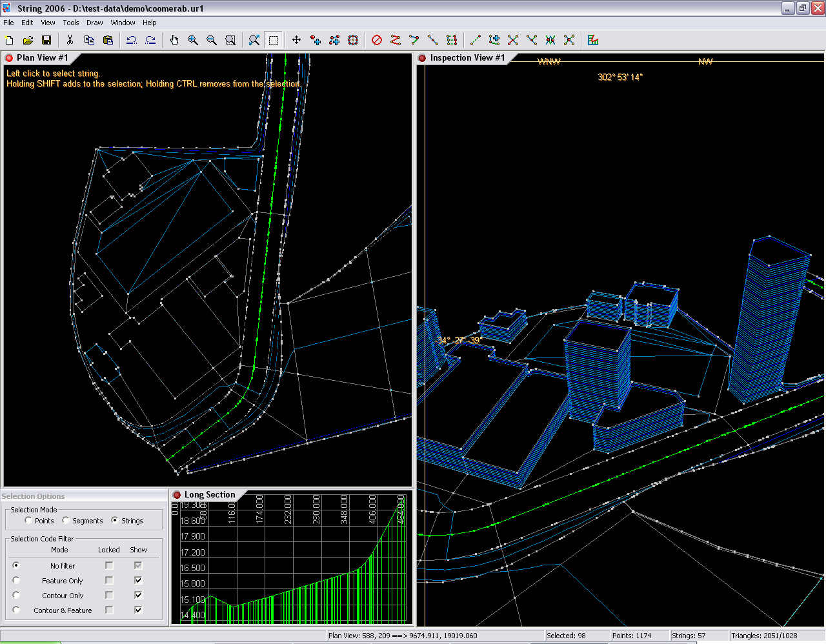
Task: Click the Undo arrow icon
Action: click(x=132, y=40)
